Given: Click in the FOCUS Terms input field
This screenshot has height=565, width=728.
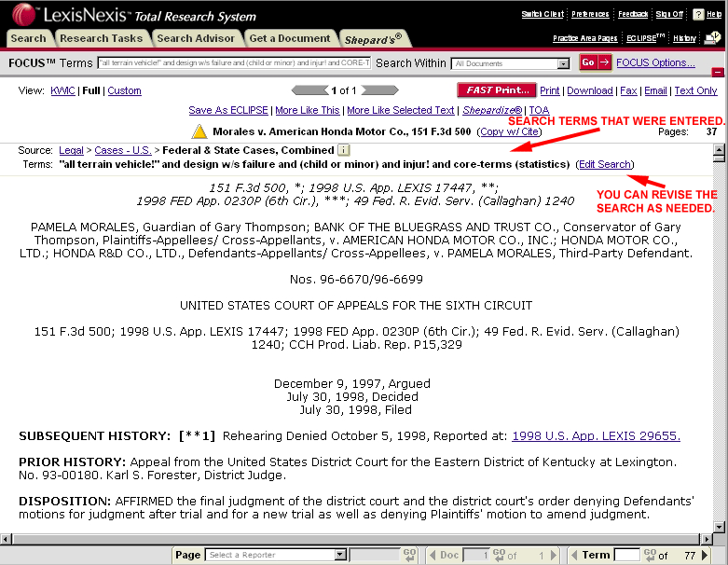Looking at the screenshot, I should click(233, 63).
